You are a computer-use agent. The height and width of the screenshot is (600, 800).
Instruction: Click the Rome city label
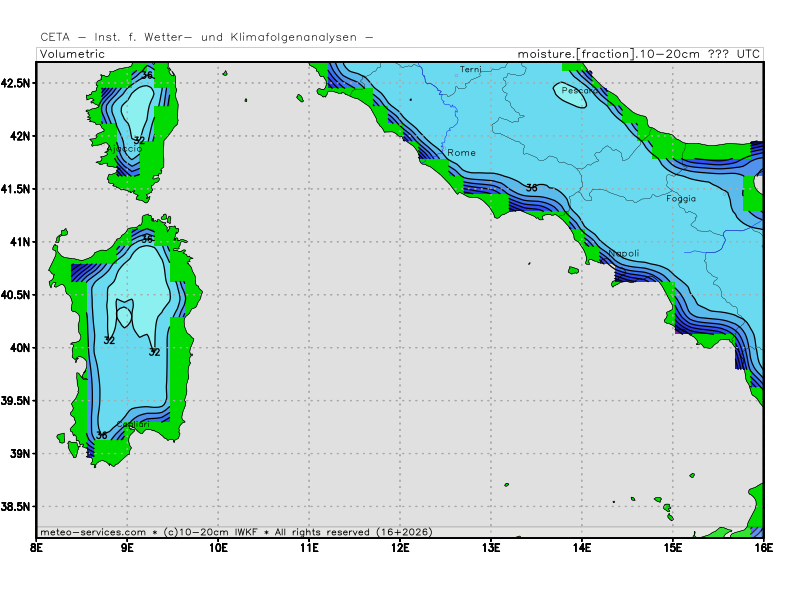coord(461,153)
